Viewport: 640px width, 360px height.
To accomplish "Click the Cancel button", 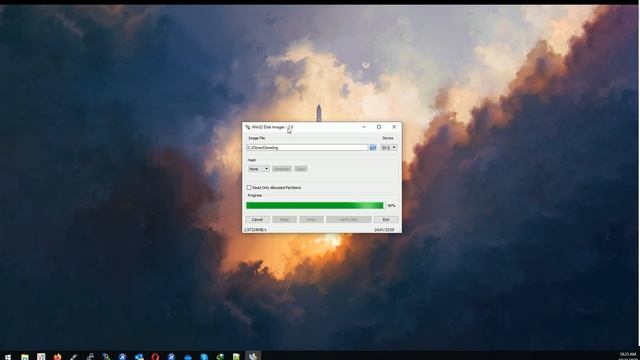I will pyautogui.click(x=257, y=220).
